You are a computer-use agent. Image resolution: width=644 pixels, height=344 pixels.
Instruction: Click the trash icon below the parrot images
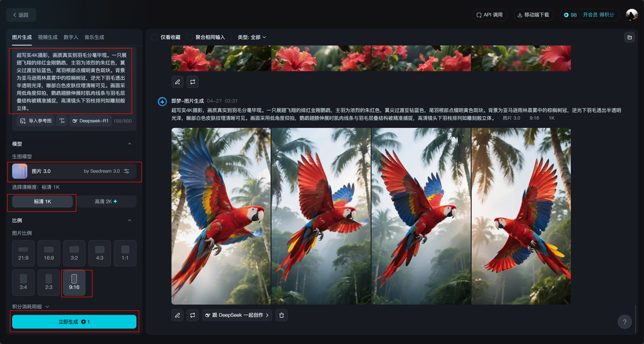(282, 315)
